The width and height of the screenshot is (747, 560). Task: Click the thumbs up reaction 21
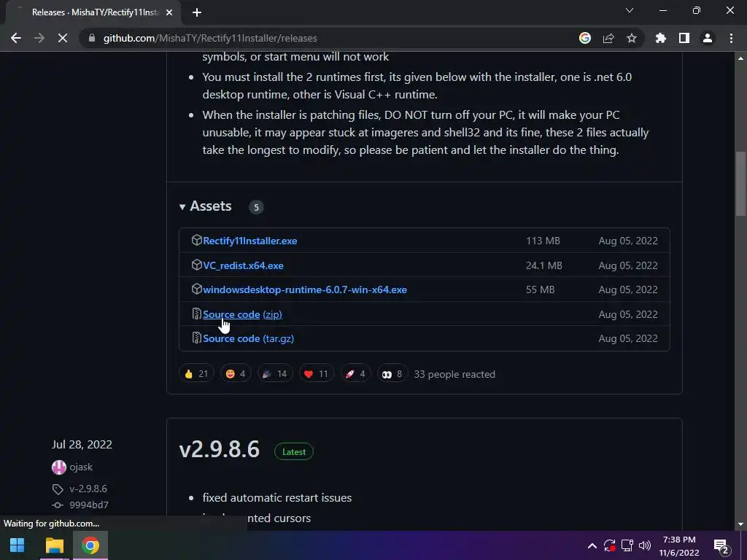196,374
